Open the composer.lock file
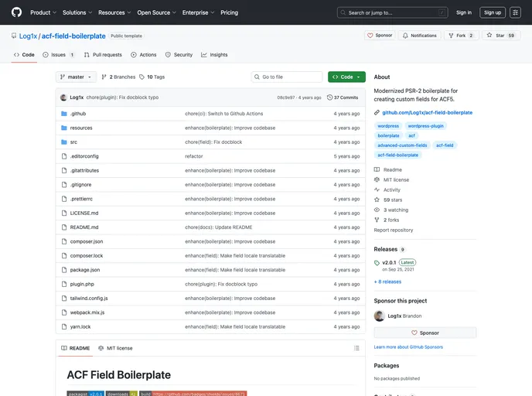Viewport: 532px width, 396px height. (x=87, y=256)
